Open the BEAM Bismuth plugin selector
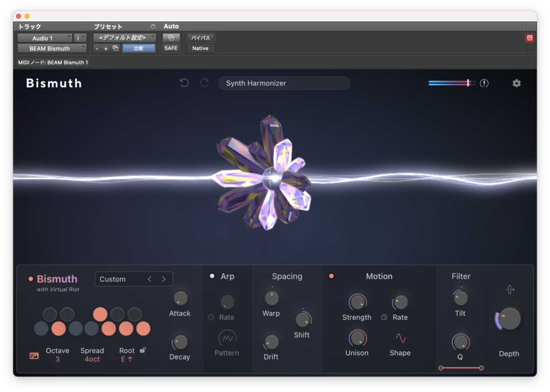The width and height of the screenshot is (550, 392). (52, 48)
